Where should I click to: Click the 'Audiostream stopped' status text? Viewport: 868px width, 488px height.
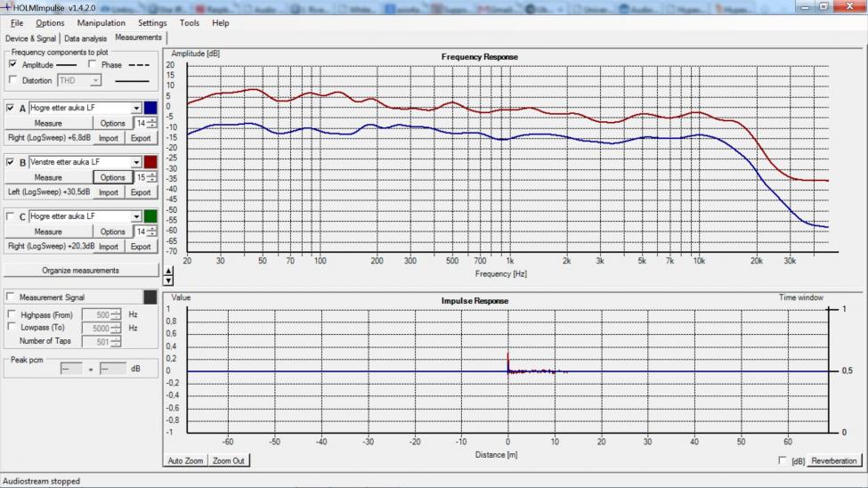click(x=42, y=482)
